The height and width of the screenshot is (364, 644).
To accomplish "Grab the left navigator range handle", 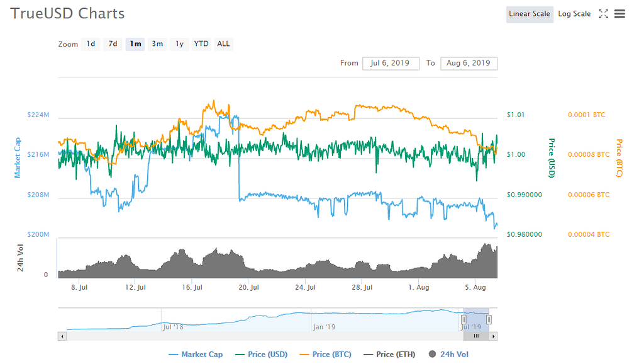I will click(x=464, y=319).
